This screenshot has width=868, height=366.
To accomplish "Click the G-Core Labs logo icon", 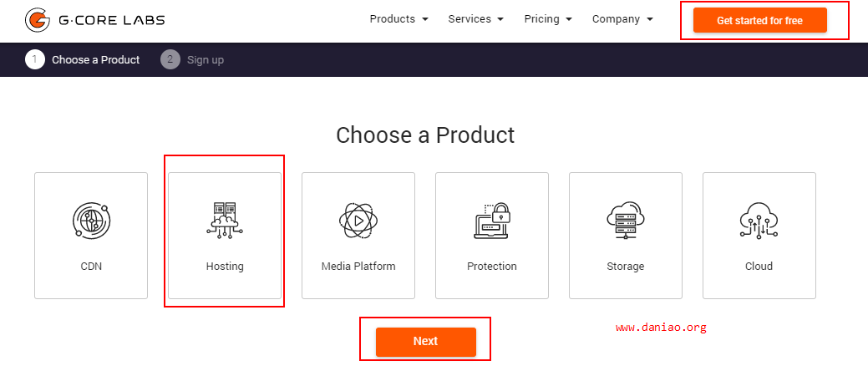I will [38, 20].
